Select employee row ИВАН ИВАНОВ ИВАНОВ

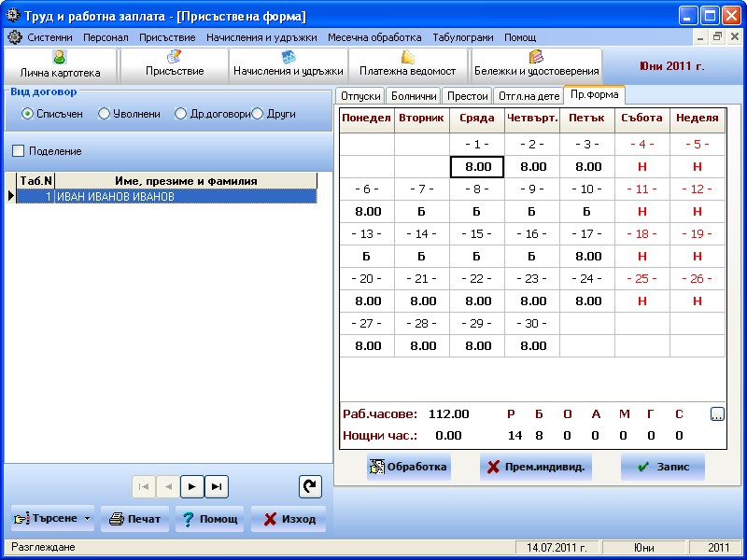[x=167, y=196]
